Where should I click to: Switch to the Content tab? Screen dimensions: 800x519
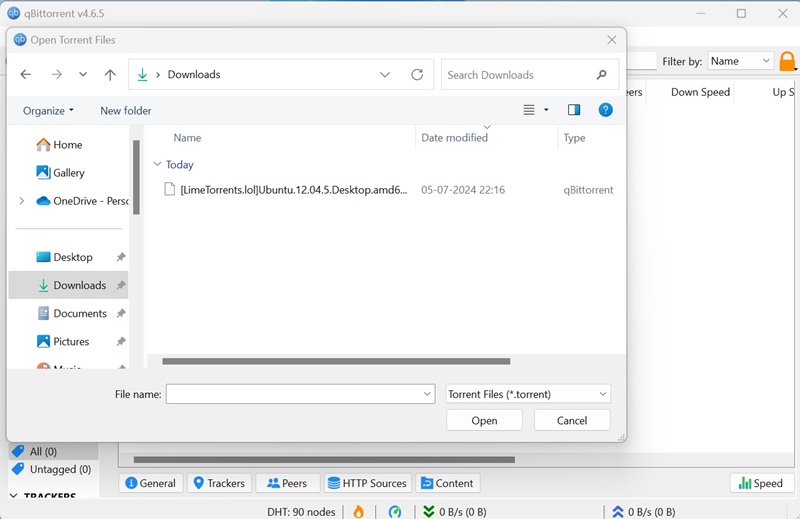[x=447, y=483]
